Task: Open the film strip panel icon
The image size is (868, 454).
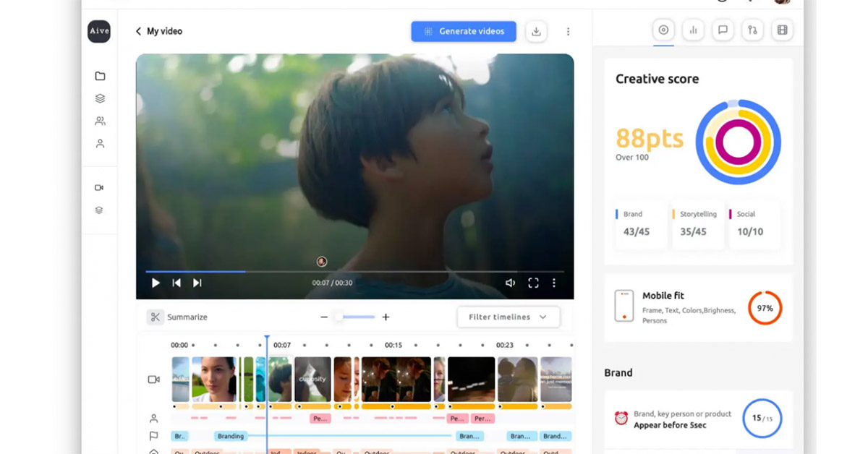Action: (x=781, y=30)
